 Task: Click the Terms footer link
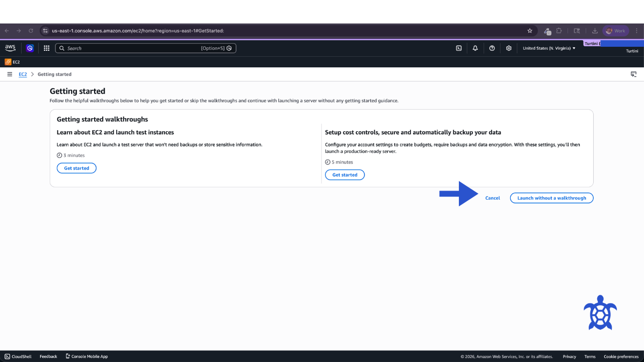[x=590, y=356]
